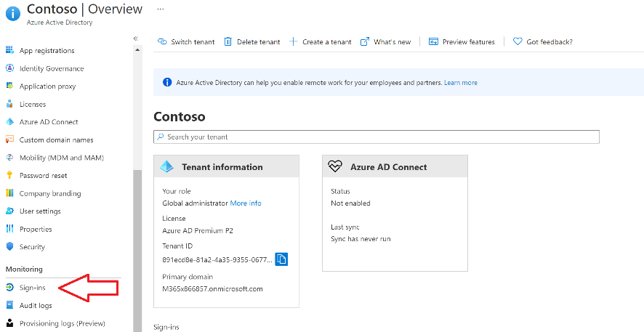
Task: Click the What's new external link icon
Action: tap(364, 41)
